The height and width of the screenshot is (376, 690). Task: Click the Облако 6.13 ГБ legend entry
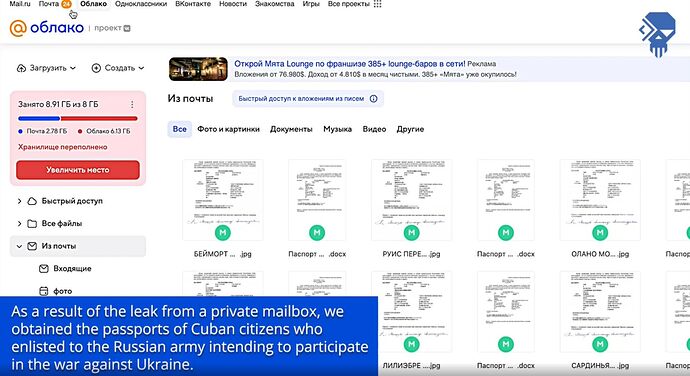(x=104, y=131)
